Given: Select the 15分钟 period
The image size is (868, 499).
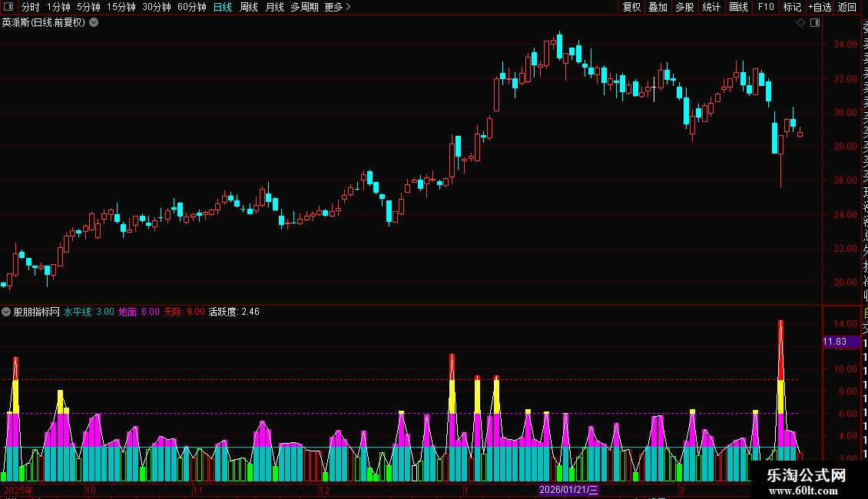Looking at the screenshot, I should (x=121, y=7).
